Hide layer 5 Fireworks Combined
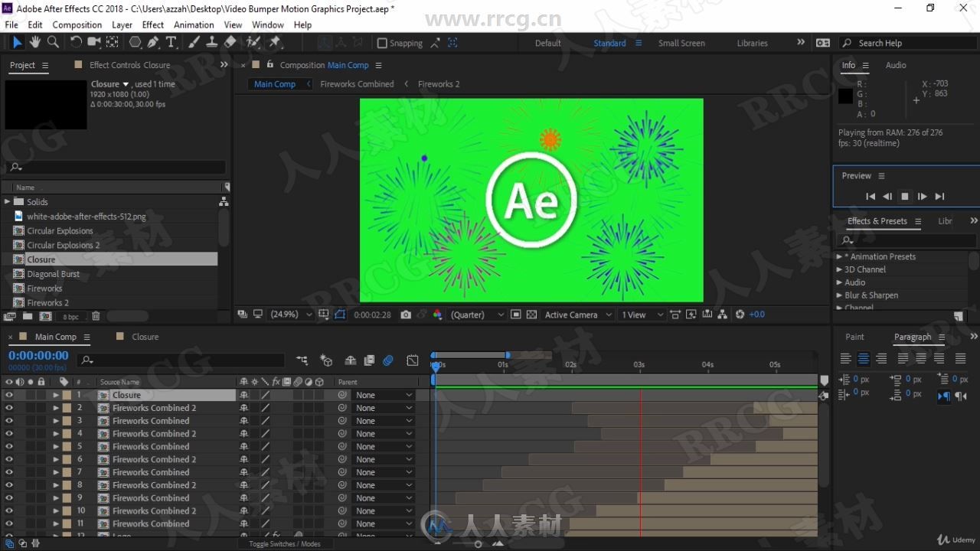This screenshot has width=980, height=551. click(x=9, y=447)
